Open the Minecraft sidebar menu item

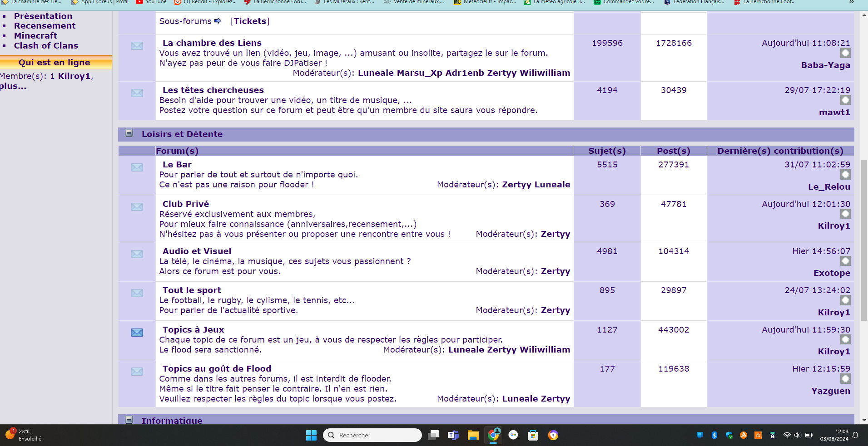(x=35, y=35)
